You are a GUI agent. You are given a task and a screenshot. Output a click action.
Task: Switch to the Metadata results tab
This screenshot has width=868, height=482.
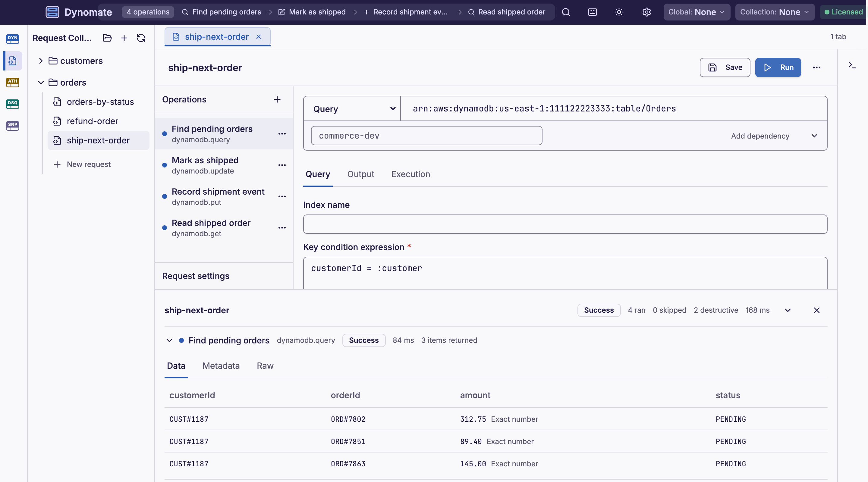(x=221, y=366)
